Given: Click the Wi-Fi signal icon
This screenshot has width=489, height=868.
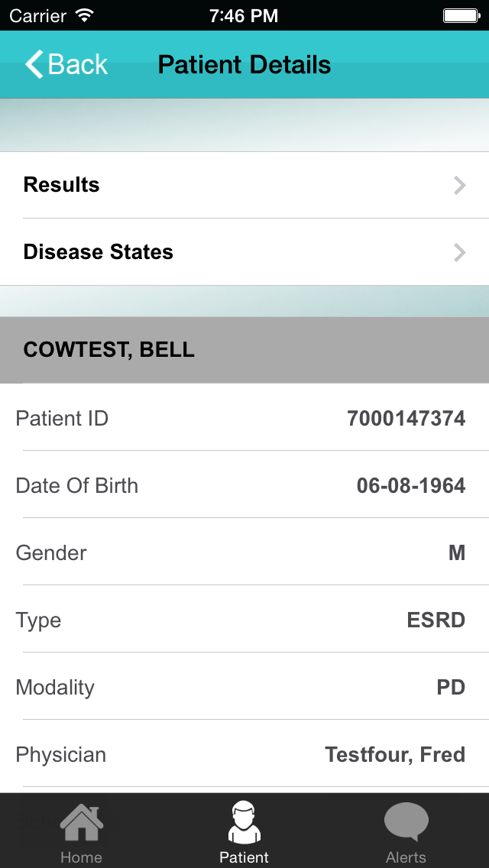Looking at the screenshot, I should pyautogui.click(x=83, y=14).
